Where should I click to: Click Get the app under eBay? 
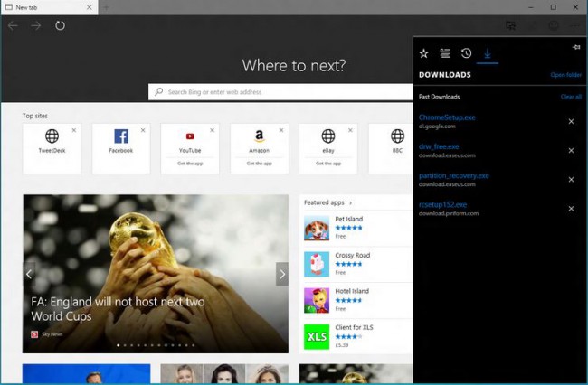(x=328, y=164)
